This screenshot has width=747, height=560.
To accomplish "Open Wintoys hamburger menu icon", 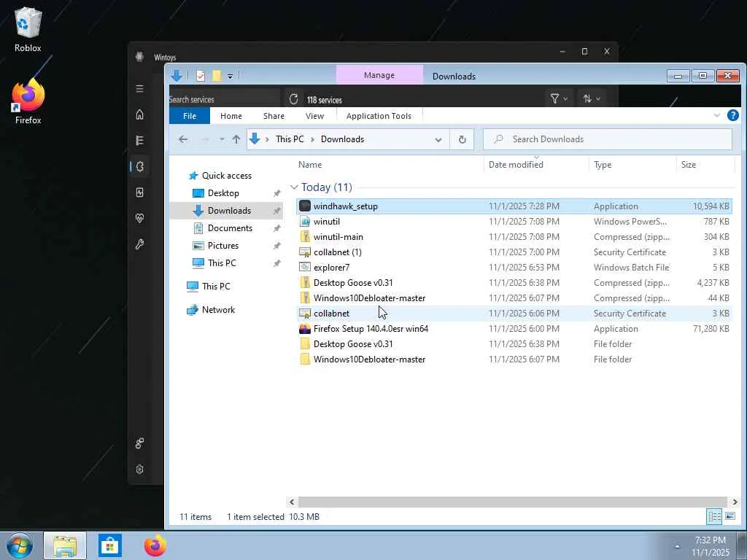I will [x=139, y=88].
